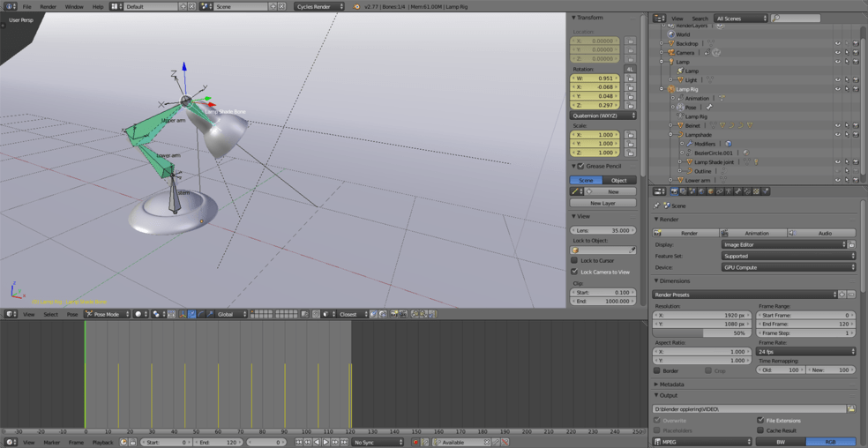Open the File menu
The width and height of the screenshot is (868, 448).
click(27, 6)
